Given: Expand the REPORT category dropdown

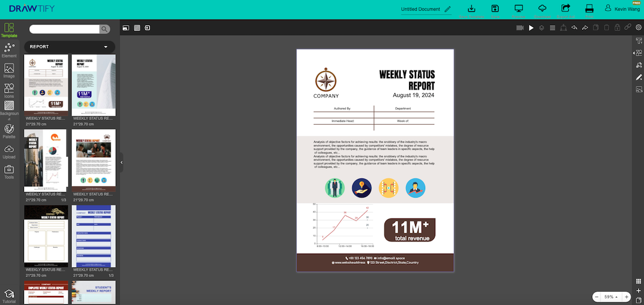Looking at the screenshot, I should pos(70,47).
